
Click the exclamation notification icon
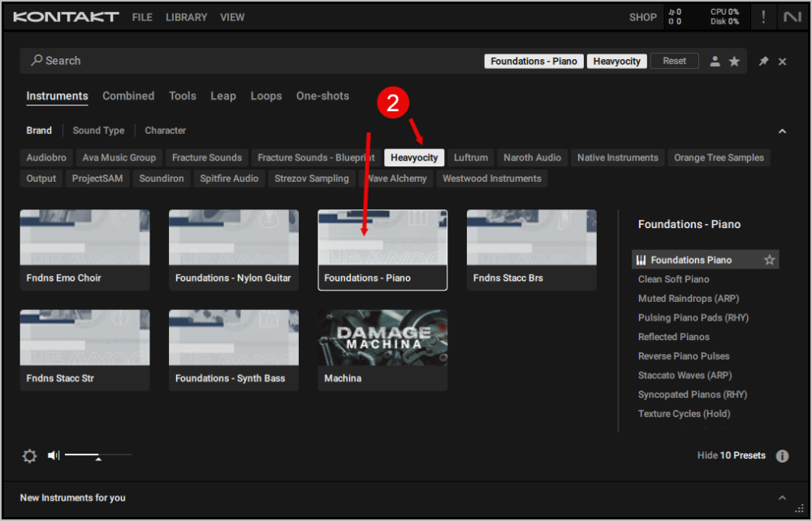pos(763,17)
